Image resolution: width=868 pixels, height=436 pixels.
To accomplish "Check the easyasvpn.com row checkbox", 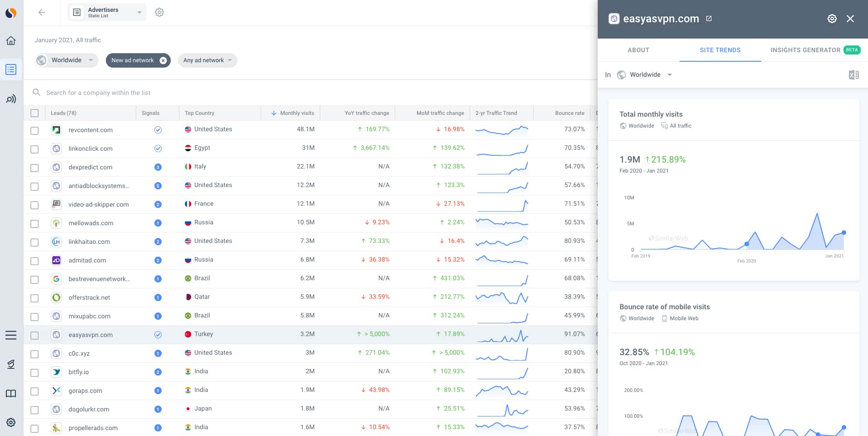I will click(35, 335).
